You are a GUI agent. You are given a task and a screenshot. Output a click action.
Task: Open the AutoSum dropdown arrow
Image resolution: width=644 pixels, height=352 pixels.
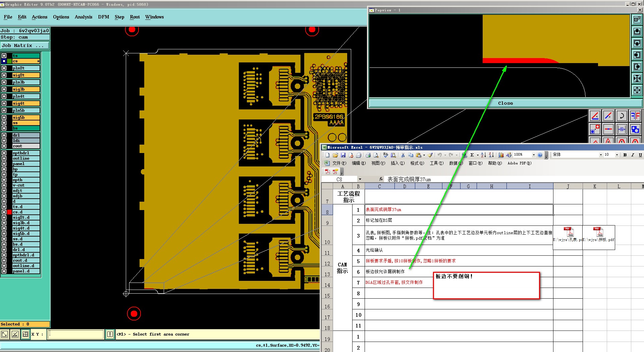pos(478,155)
